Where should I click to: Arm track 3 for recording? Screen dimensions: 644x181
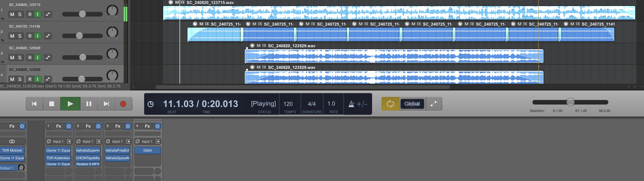pyautogui.click(x=30, y=57)
